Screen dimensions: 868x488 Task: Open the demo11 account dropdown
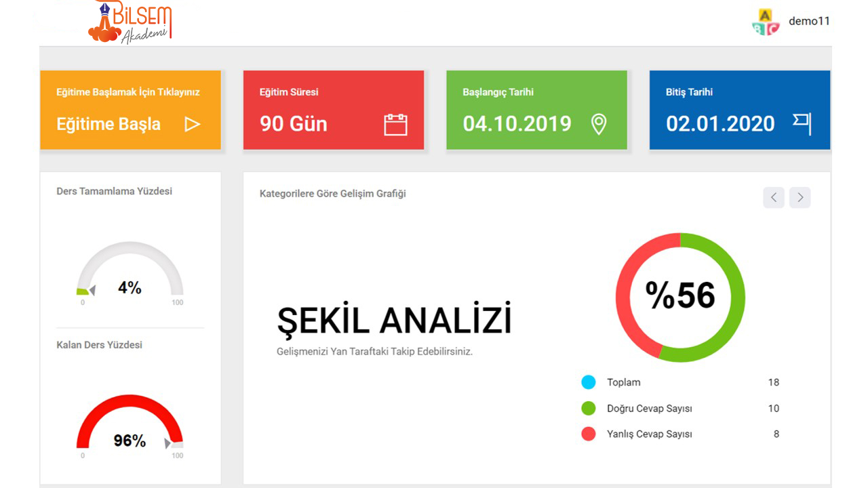pos(809,21)
